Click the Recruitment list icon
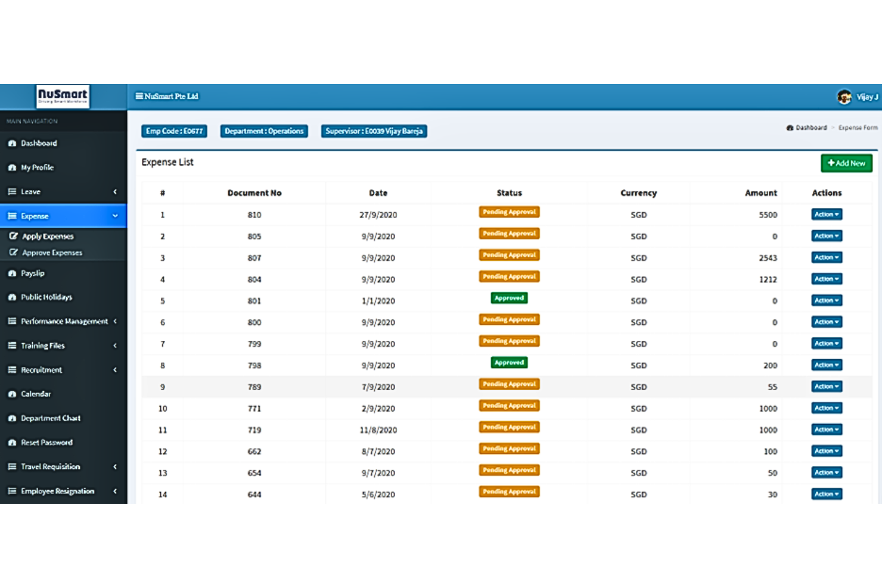The image size is (882, 588). coord(12,370)
